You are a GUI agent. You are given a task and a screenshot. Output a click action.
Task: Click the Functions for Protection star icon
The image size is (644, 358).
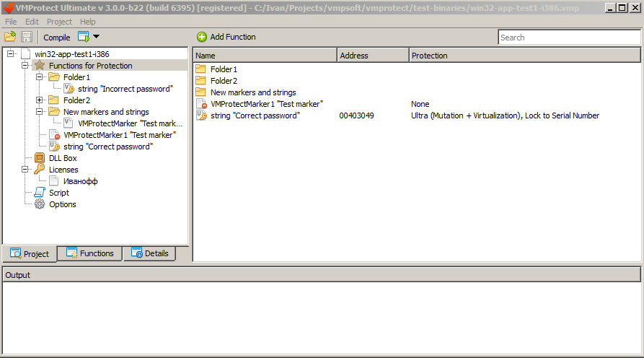pos(40,66)
